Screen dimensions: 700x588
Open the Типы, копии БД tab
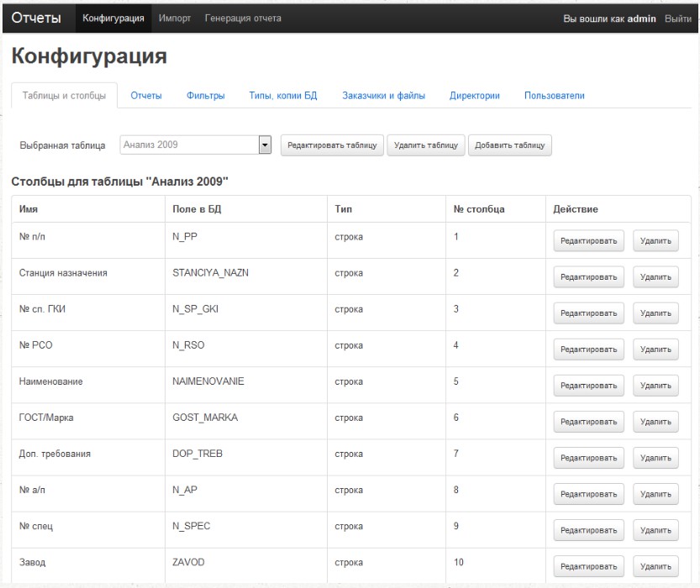click(x=283, y=96)
